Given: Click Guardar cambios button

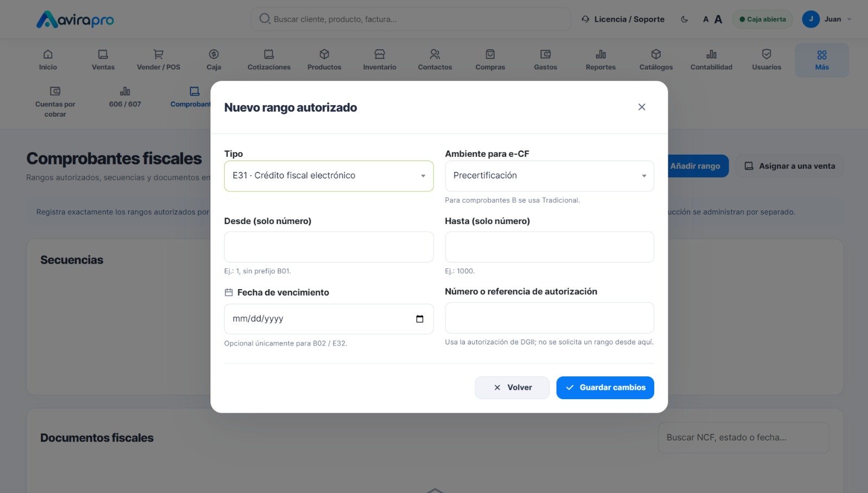Looking at the screenshot, I should (x=605, y=388).
